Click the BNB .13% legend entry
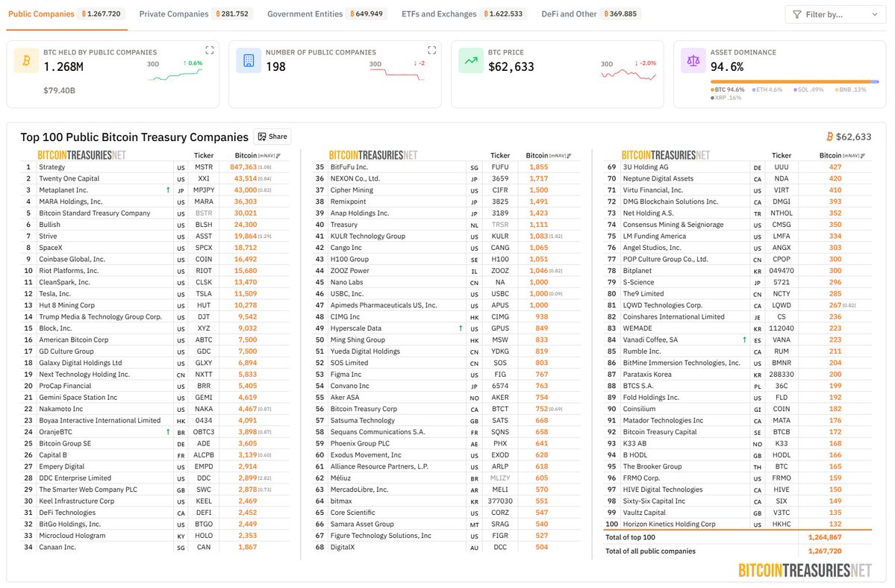Viewport: 895px width, 588px height. pyautogui.click(x=850, y=90)
